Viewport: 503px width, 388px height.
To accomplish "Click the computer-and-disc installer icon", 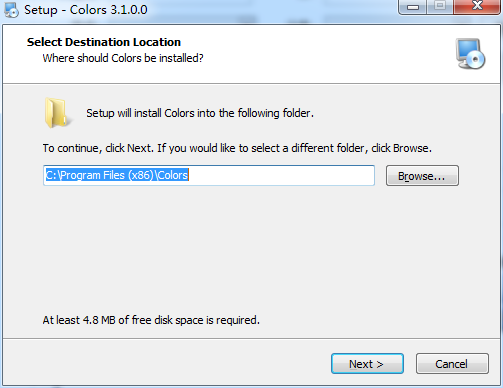I will click(x=470, y=54).
